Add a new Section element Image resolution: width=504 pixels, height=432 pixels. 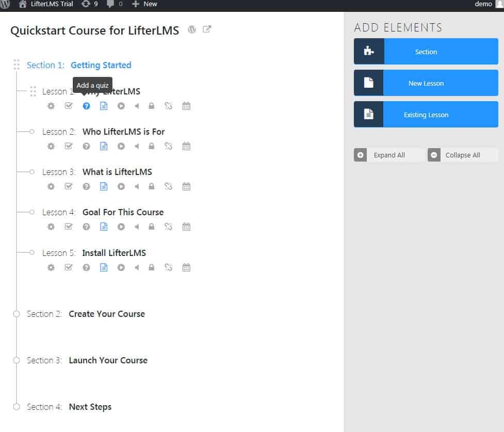tap(426, 52)
